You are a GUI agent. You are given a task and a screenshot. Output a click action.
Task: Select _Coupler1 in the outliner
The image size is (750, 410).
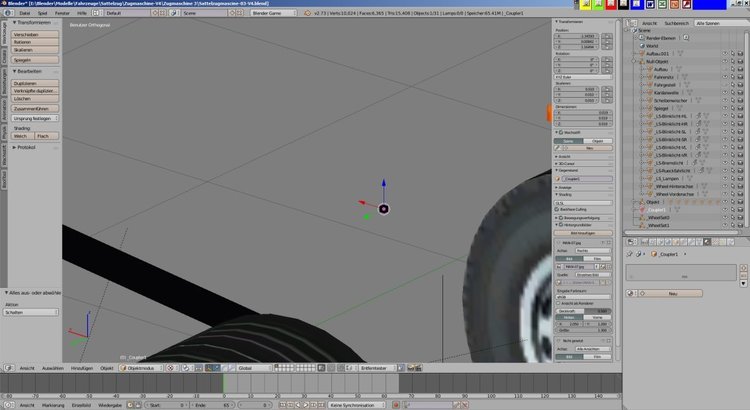click(x=657, y=210)
